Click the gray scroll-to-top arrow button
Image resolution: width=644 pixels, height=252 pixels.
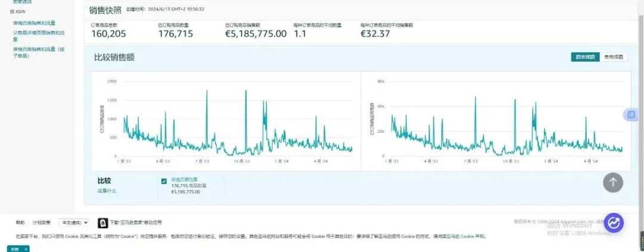[x=613, y=182]
